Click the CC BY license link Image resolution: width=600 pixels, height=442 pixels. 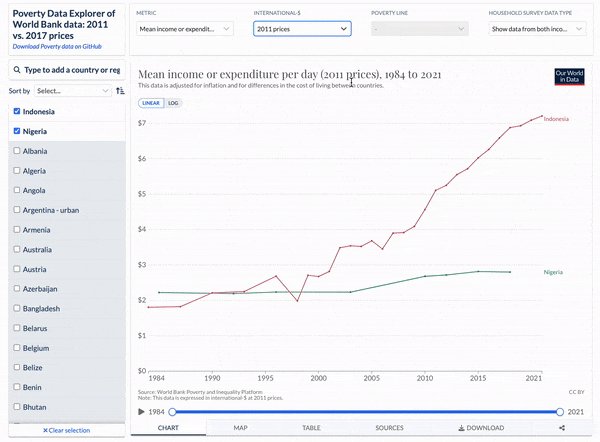(x=576, y=392)
